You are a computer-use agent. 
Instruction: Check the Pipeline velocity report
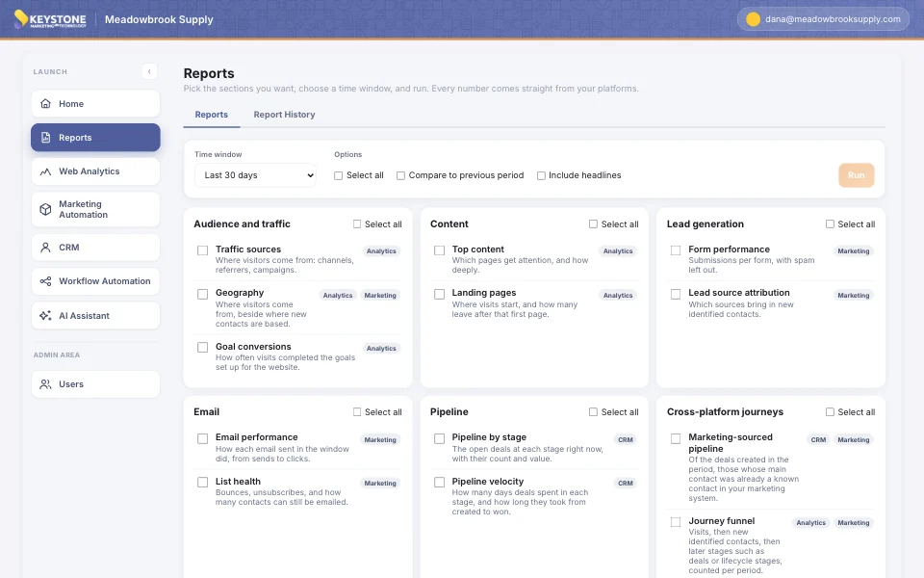(439, 483)
